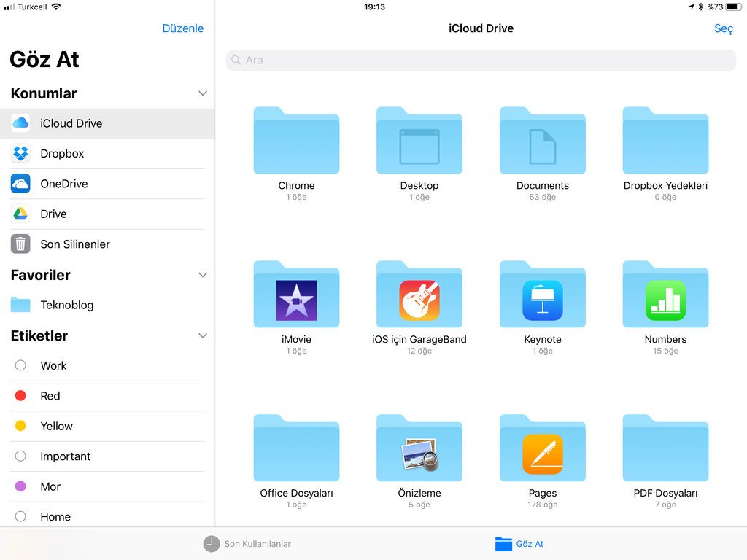This screenshot has width=747, height=560.
Task: Select the Mor purple tag dot
Action: coord(20,486)
